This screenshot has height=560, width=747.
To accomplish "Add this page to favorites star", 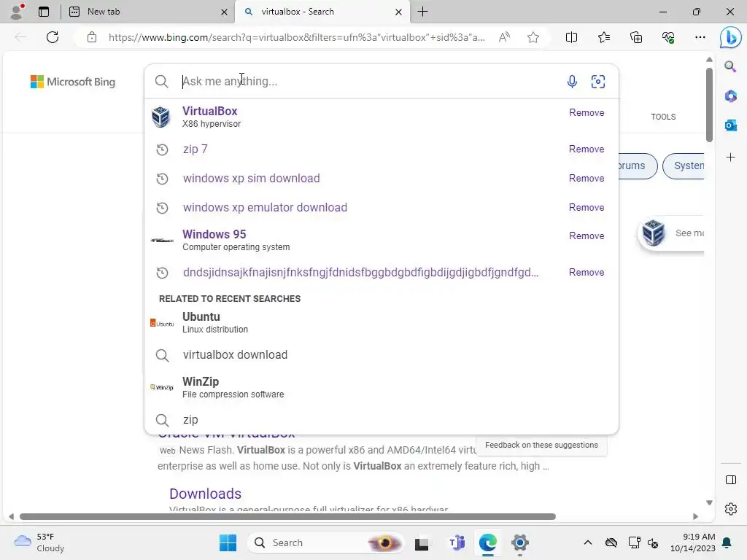I will [533, 37].
